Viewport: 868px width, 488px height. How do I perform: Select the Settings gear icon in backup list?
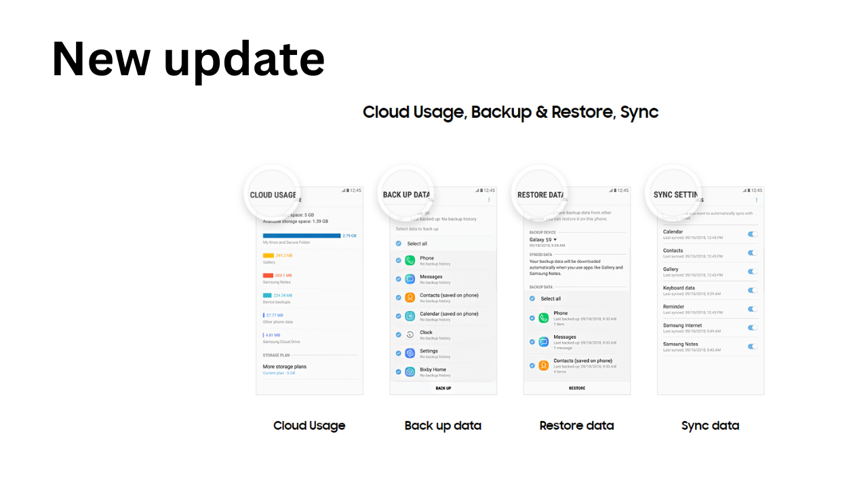point(410,353)
